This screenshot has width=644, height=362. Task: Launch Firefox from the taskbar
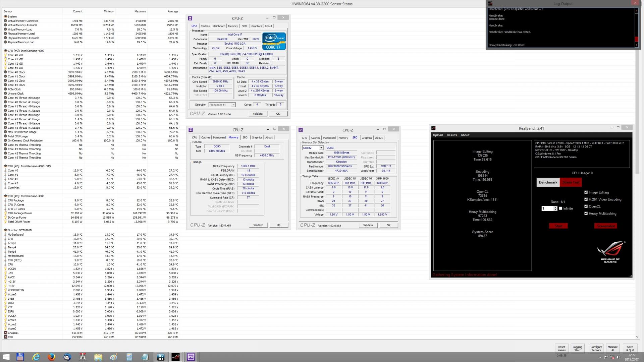(51, 357)
